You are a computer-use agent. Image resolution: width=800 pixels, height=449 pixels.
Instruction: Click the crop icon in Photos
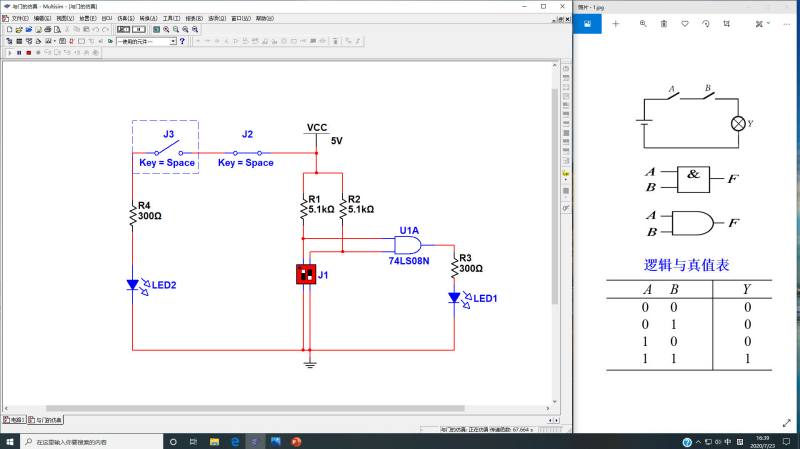pyautogui.click(x=727, y=23)
